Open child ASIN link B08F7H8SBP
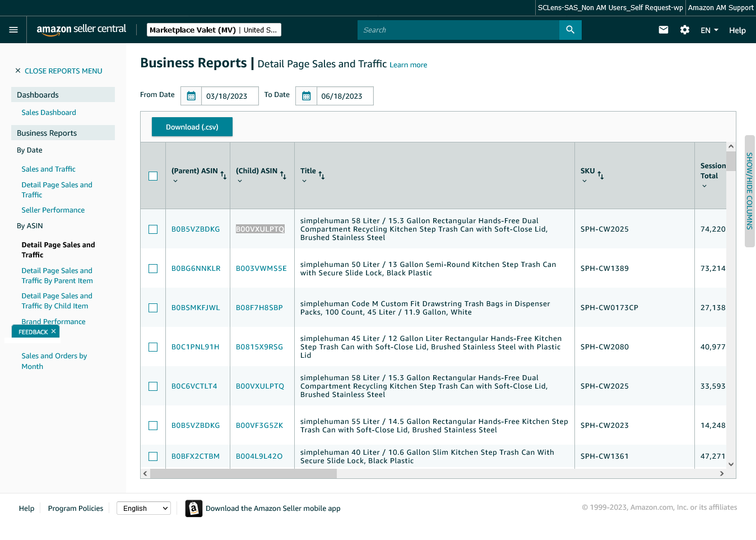The image size is (756, 540). (x=259, y=308)
